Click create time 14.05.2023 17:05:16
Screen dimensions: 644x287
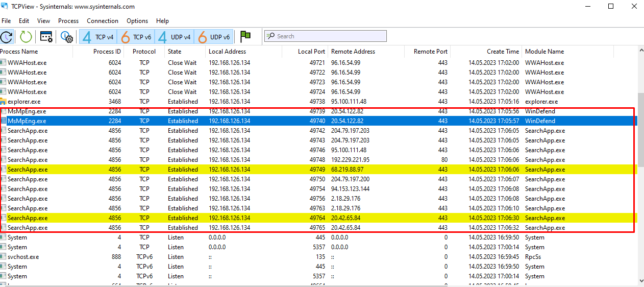(493, 102)
